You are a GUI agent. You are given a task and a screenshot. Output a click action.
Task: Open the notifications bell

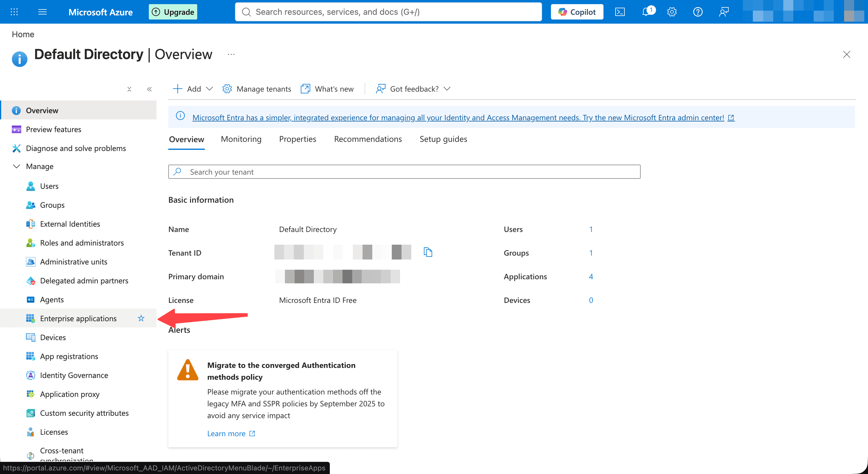tap(646, 12)
